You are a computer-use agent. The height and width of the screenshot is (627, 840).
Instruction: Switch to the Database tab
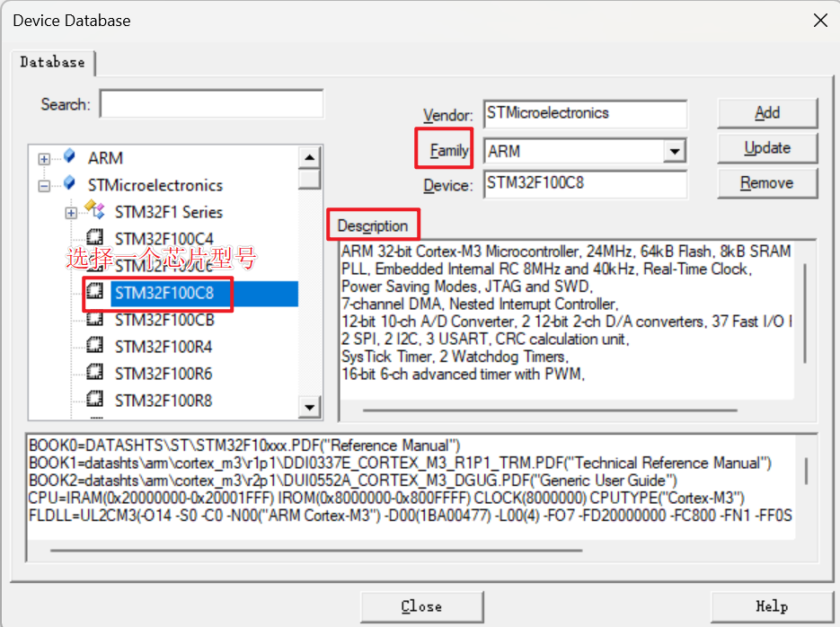pyautogui.click(x=52, y=63)
